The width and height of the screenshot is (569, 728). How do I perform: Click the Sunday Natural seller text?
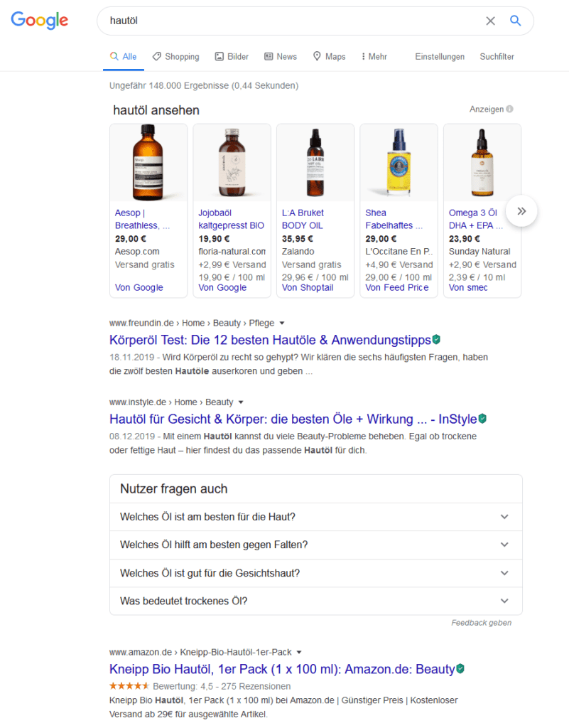click(x=479, y=251)
